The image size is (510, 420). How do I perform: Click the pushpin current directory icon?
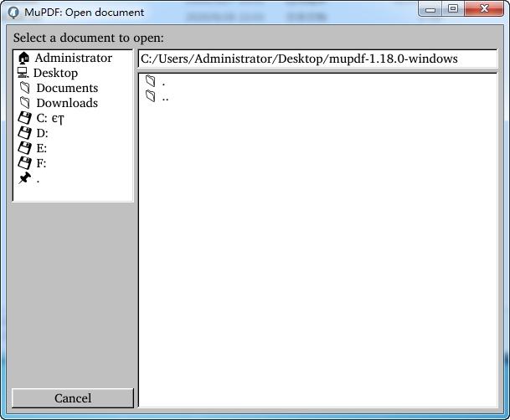(25, 178)
